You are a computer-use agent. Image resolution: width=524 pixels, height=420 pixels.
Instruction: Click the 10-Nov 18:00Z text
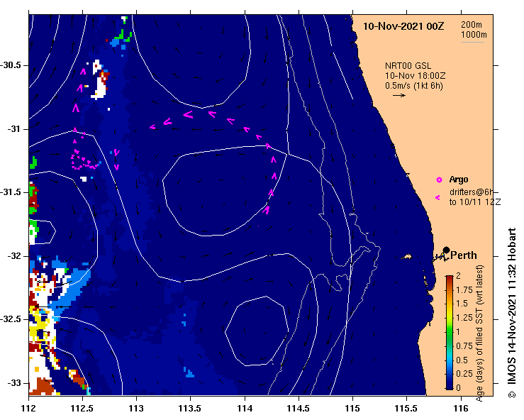click(415, 76)
